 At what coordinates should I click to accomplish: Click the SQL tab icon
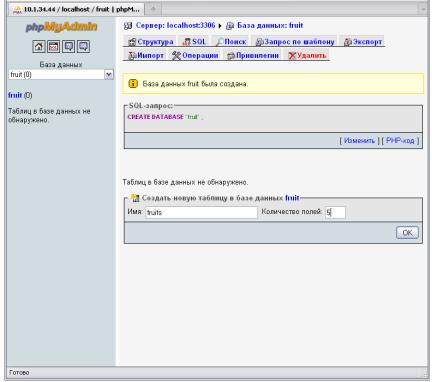pyautogui.click(x=187, y=42)
